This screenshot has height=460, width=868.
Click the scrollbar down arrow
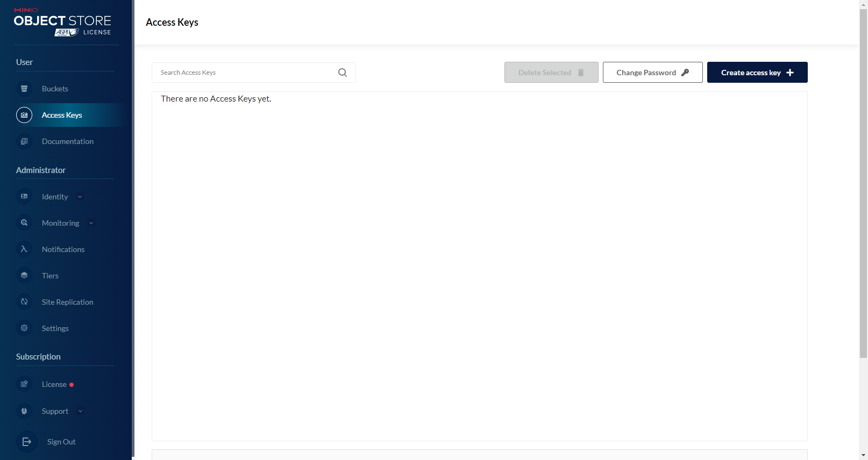point(863,455)
